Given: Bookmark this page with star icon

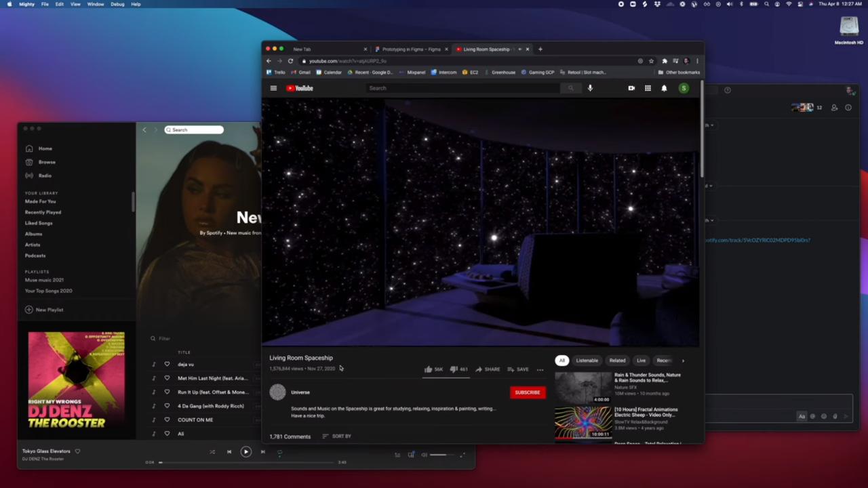Looking at the screenshot, I should 651,61.
